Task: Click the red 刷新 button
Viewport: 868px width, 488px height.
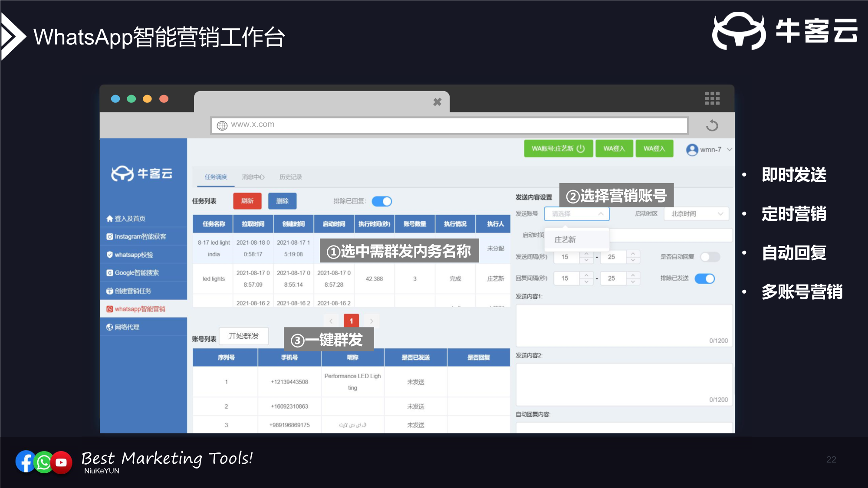Action: coord(247,201)
